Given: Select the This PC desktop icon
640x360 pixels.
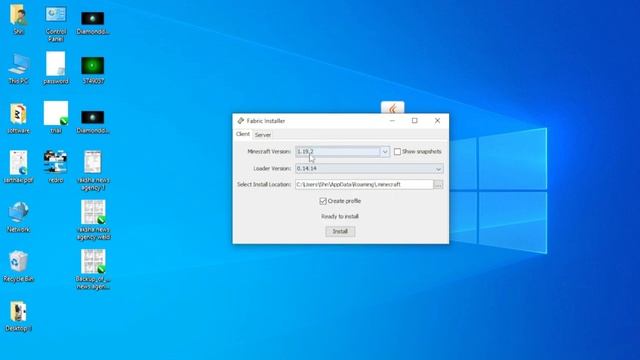Looking at the screenshot, I should click(x=18, y=69).
